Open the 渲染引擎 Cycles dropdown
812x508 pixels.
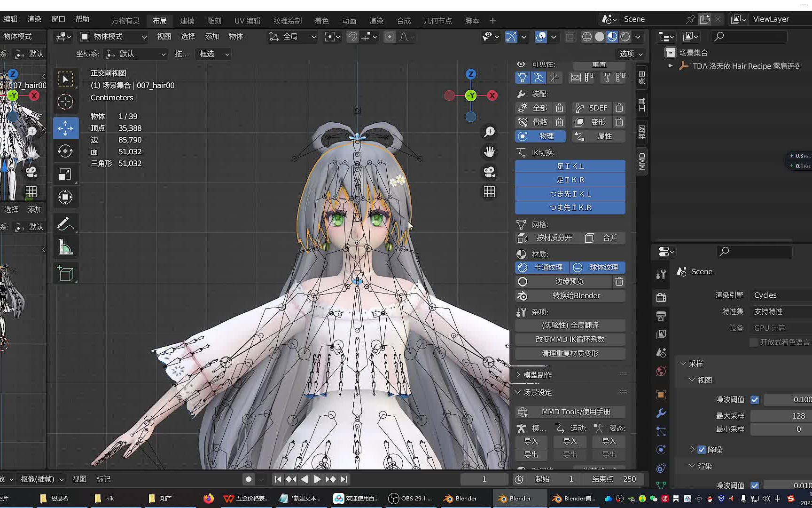tap(781, 295)
